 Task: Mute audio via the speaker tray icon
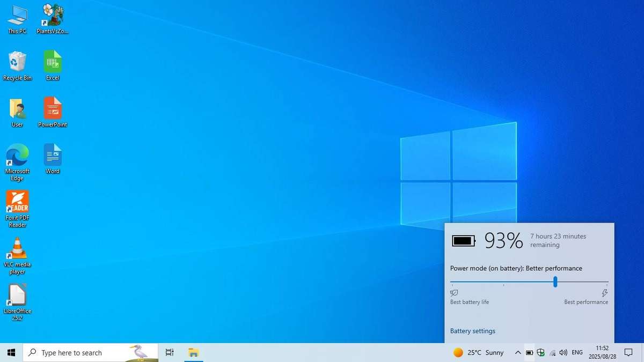pyautogui.click(x=563, y=352)
